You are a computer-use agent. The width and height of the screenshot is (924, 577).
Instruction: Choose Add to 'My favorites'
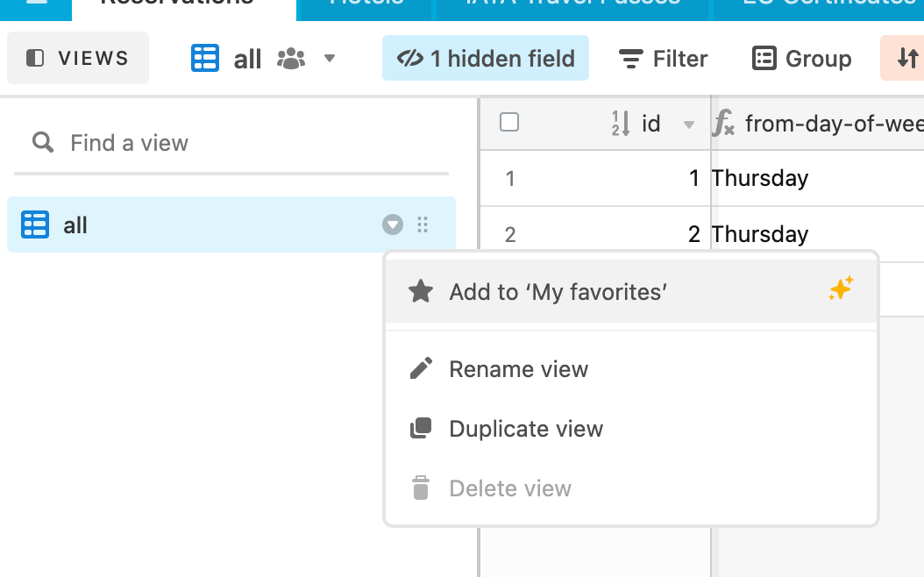point(631,292)
